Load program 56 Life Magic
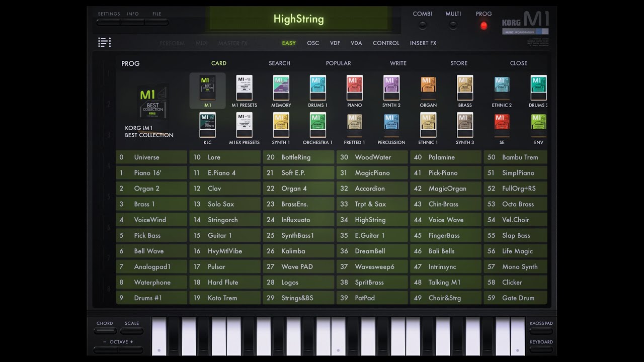This screenshot has height=362, width=644. pyautogui.click(x=516, y=251)
